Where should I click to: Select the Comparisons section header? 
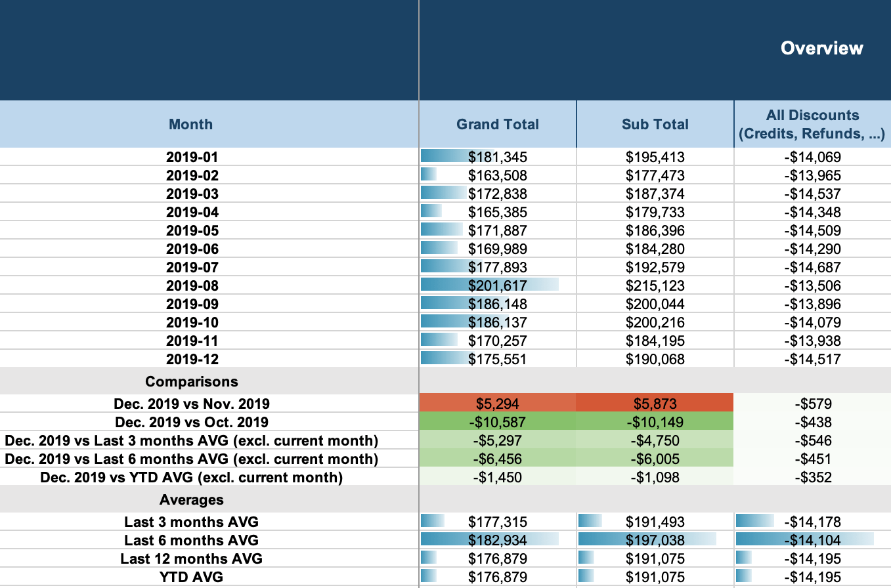point(192,381)
